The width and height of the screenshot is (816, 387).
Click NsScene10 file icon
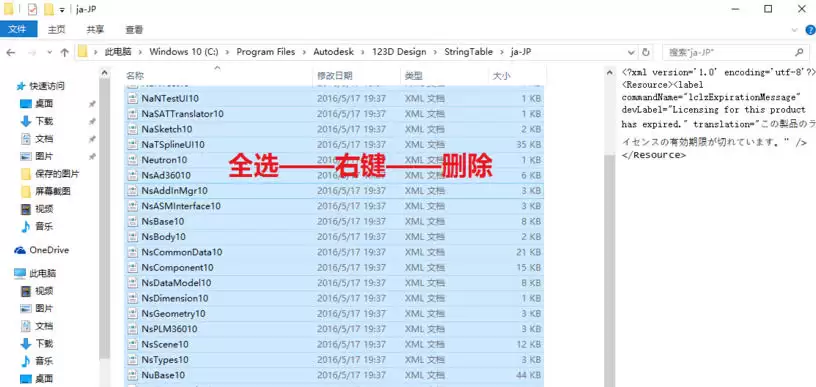click(132, 344)
